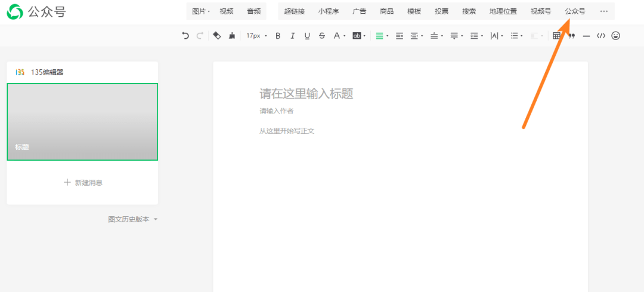
Task: Open the alignment dropdown arrow beside the green icon
Action: click(x=388, y=36)
